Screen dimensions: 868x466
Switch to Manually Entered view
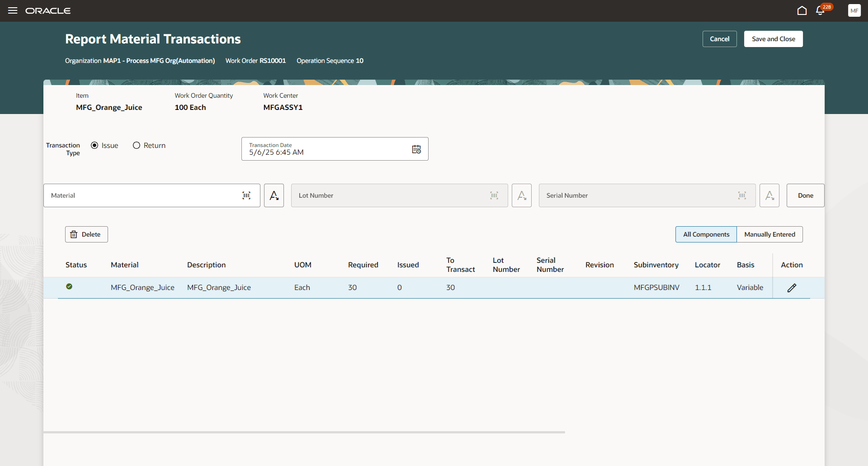[x=769, y=234]
